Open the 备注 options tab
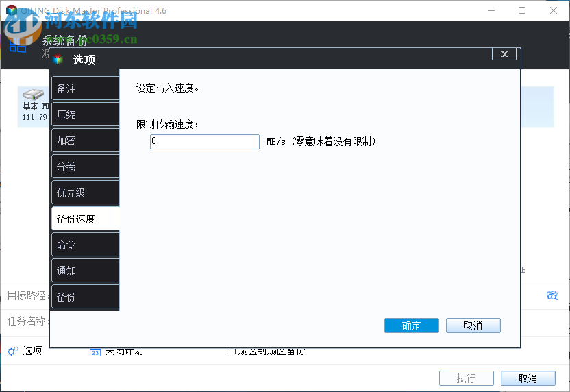 click(86, 88)
